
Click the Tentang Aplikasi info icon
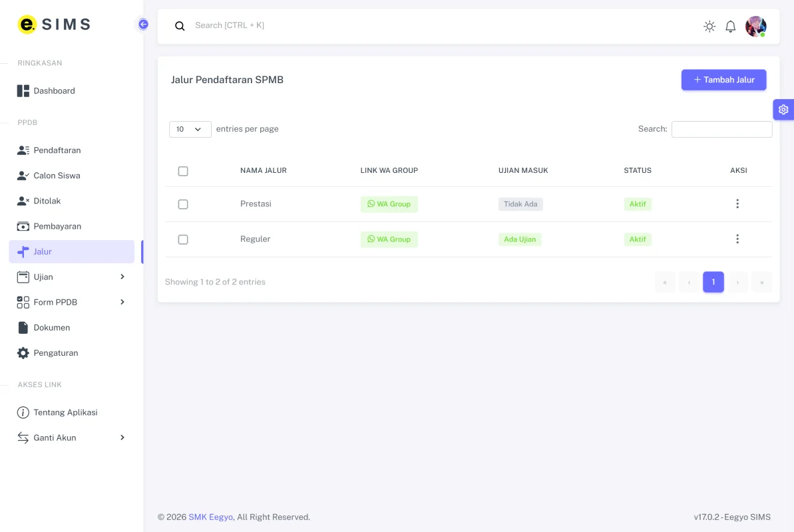pyautogui.click(x=23, y=412)
